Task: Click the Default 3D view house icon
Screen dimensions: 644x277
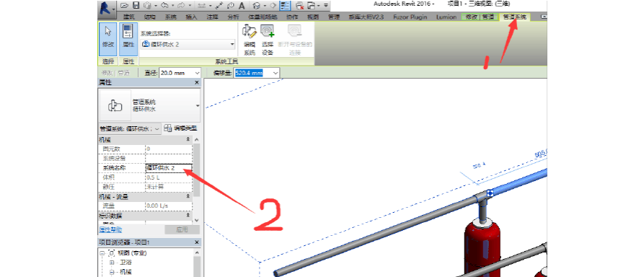Action: [256, 6]
